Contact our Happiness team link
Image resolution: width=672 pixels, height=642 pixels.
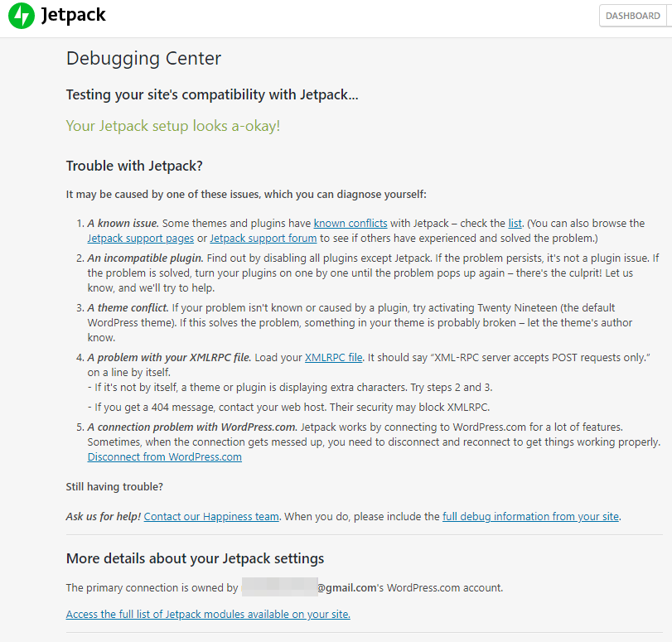[211, 516]
